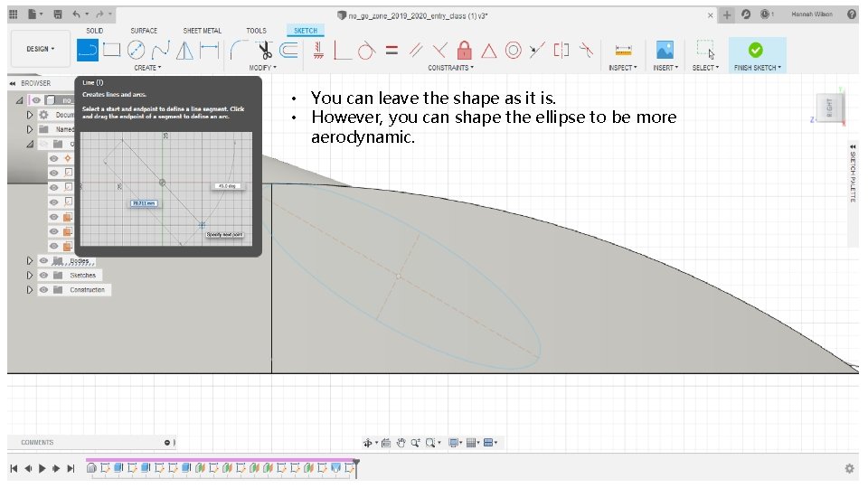Open the CONSTRAINTS dropdown menu
Image resolution: width=868 pixels, height=488 pixels.
click(x=450, y=68)
